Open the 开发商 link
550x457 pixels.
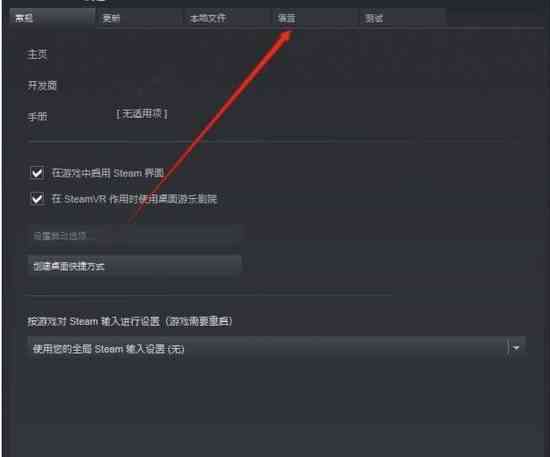(42, 86)
